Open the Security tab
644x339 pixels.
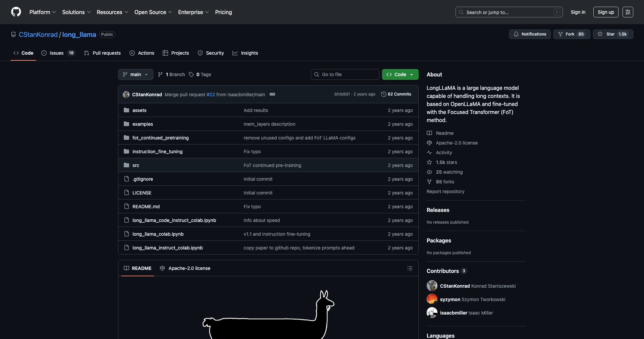(x=211, y=53)
